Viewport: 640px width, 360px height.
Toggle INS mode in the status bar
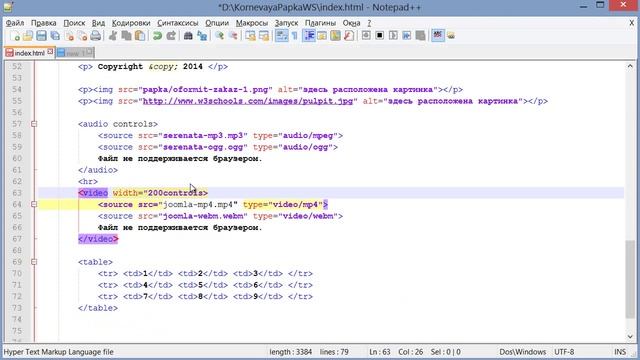point(620,352)
